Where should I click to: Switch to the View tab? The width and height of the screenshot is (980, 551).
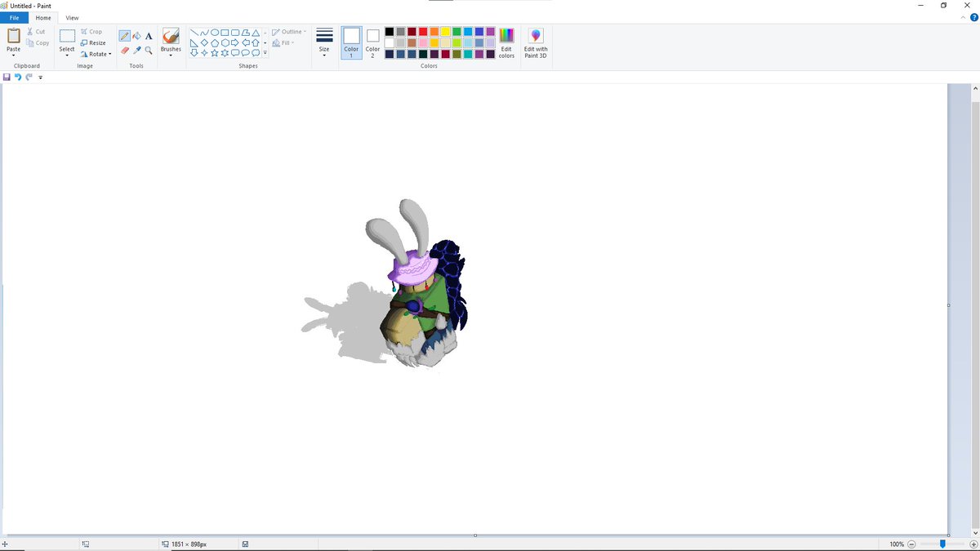point(72,17)
